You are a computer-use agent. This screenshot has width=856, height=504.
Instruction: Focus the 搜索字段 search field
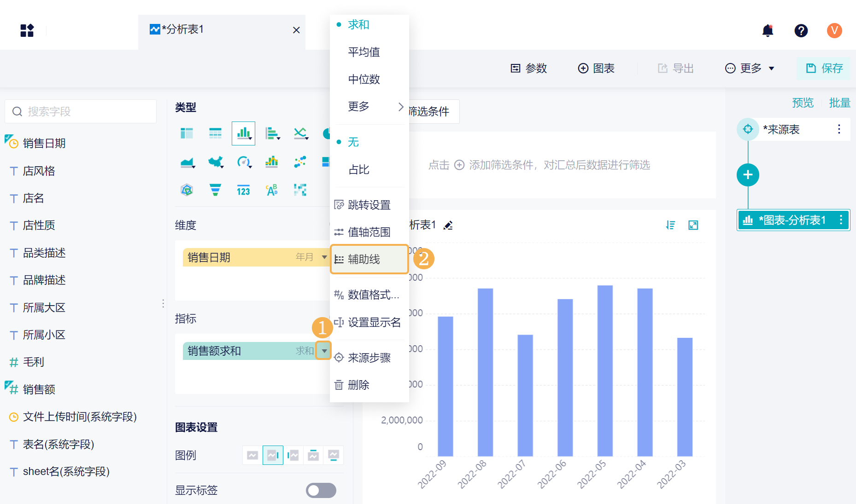pyautogui.click(x=81, y=111)
